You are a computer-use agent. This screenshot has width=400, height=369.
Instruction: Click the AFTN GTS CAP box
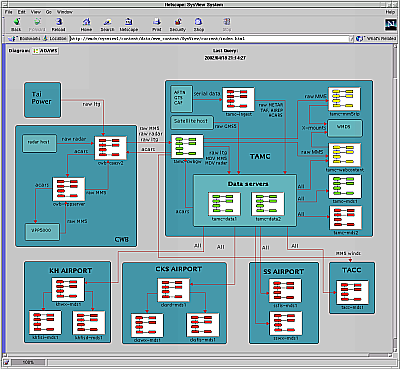tap(182, 99)
